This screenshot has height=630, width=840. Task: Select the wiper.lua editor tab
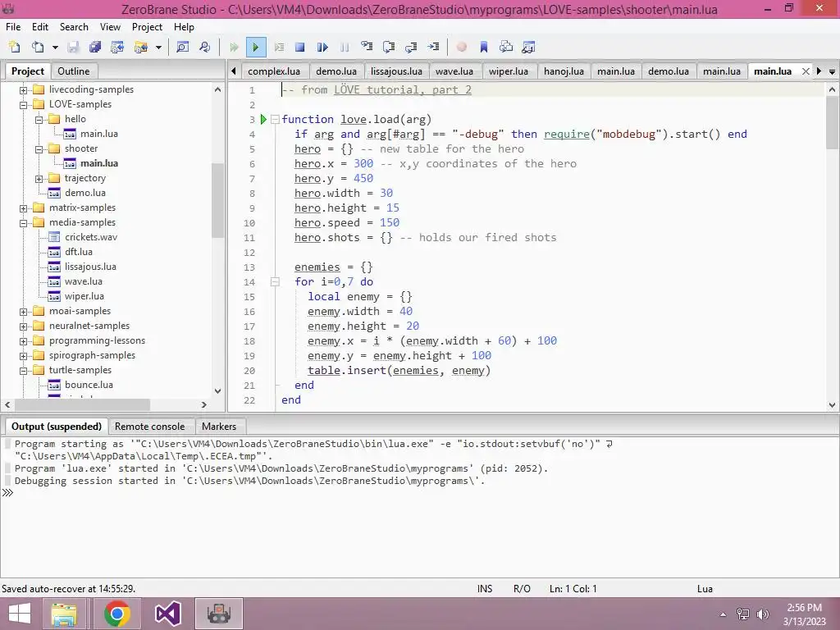[509, 71]
